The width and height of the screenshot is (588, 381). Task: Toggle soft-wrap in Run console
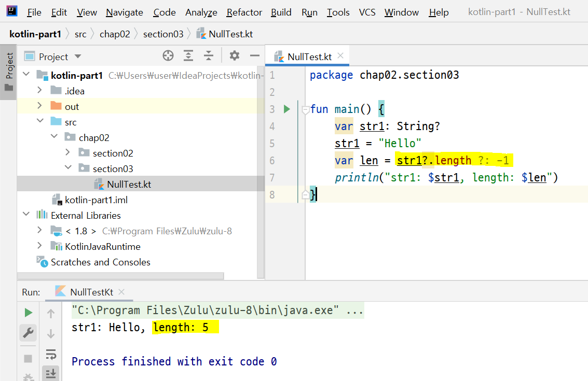tap(51, 354)
